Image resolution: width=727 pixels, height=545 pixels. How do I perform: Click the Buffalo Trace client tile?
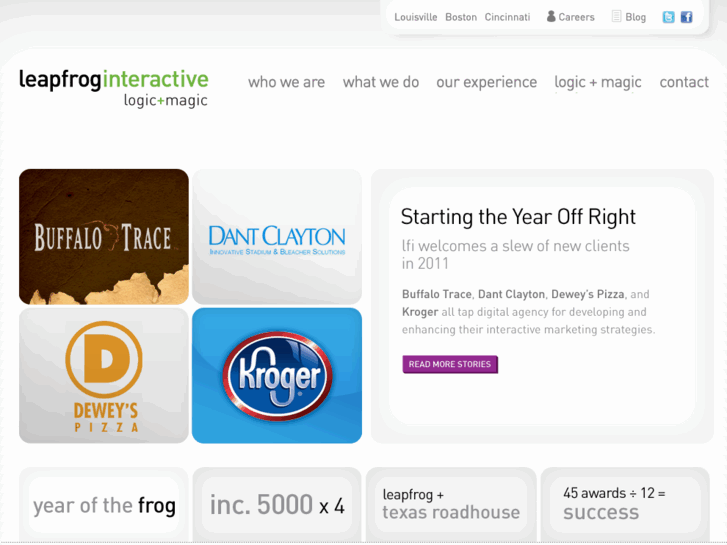click(104, 237)
